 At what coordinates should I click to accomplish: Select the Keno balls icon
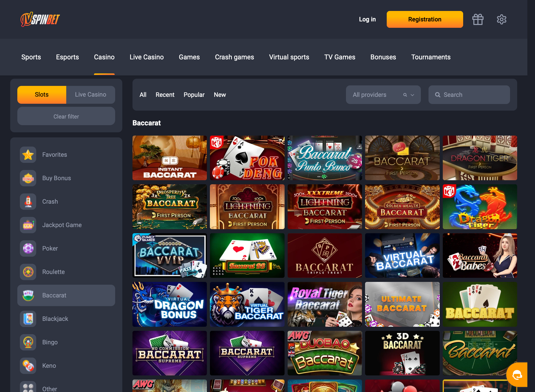pyautogui.click(x=28, y=366)
